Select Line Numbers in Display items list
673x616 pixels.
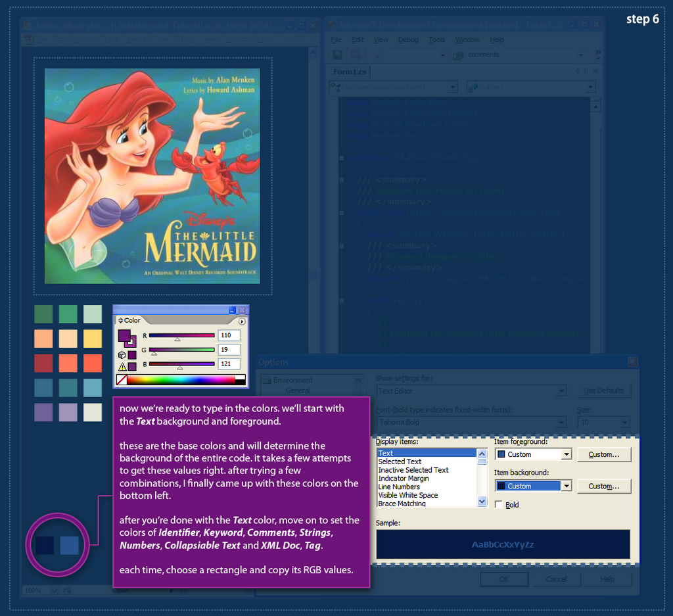[x=427, y=486]
